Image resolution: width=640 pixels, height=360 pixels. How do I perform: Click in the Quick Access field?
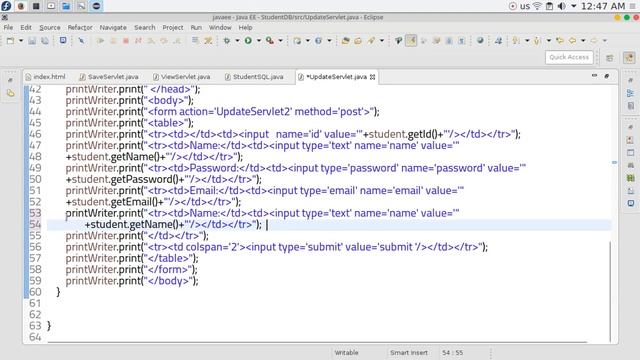pyautogui.click(x=569, y=57)
